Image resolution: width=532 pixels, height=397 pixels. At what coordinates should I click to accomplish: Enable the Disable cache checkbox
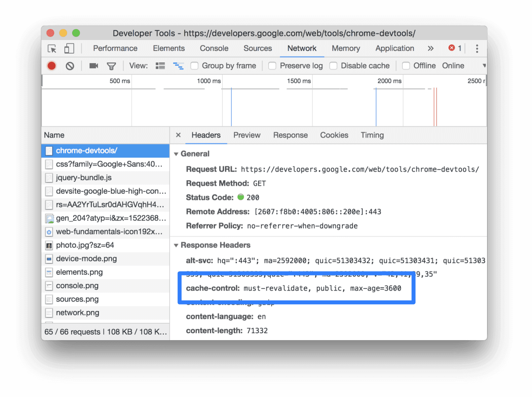coord(333,66)
